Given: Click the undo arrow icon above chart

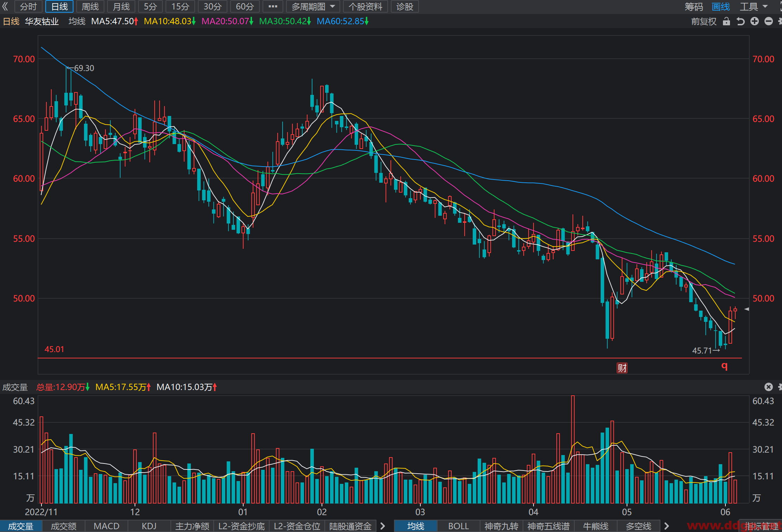Looking at the screenshot, I should coord(741,21).
